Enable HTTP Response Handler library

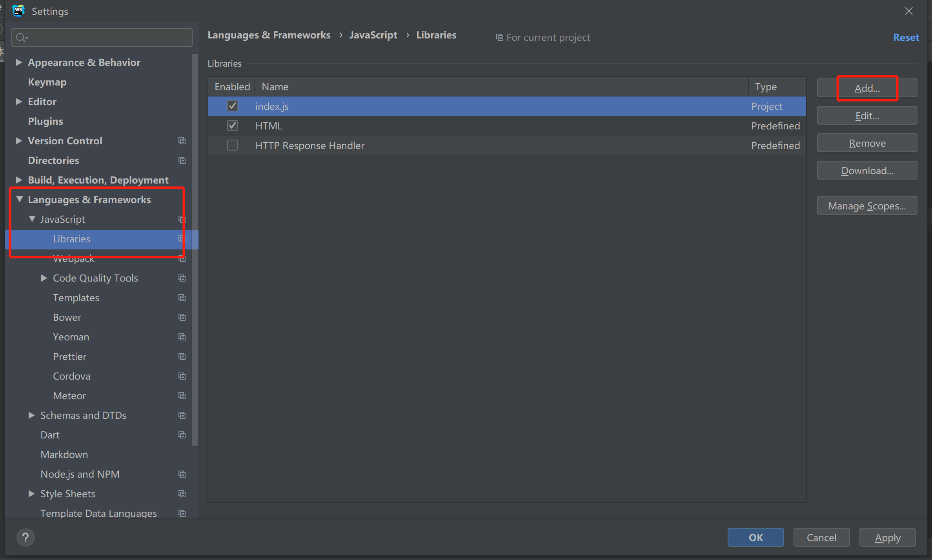[233, 145]
